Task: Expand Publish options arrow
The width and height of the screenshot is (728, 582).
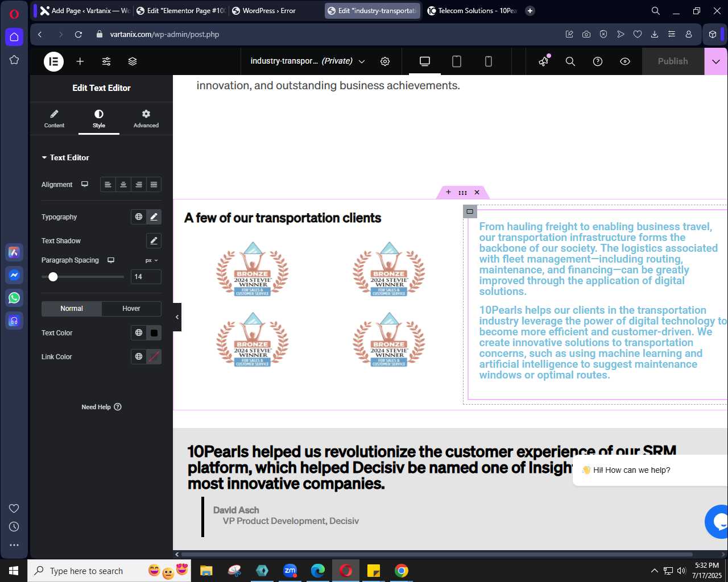Action: pos(716,61)
